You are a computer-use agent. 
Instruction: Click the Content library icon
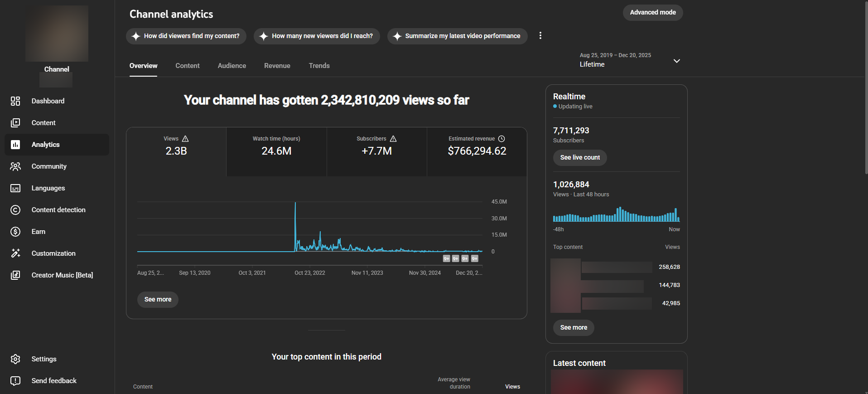coord(15,123)
